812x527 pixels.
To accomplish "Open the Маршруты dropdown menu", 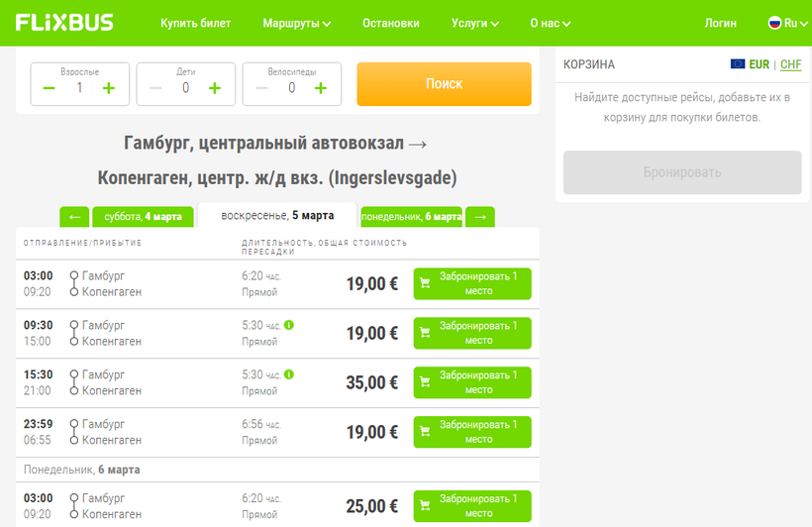I will pos(297,24).
